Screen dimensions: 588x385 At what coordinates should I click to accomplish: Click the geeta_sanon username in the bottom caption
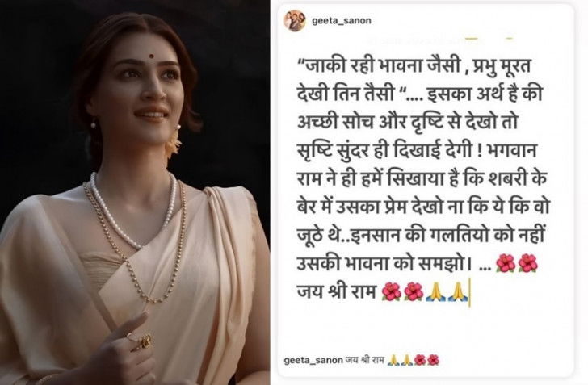click(x=313, y=361)
